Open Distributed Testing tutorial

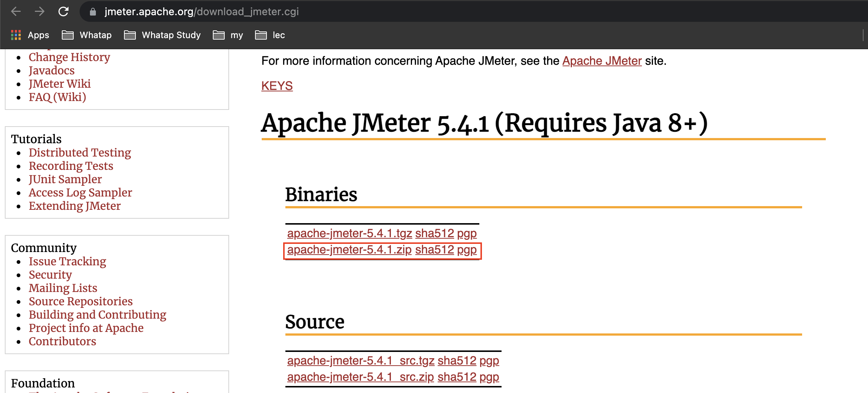tap(80, 153)
